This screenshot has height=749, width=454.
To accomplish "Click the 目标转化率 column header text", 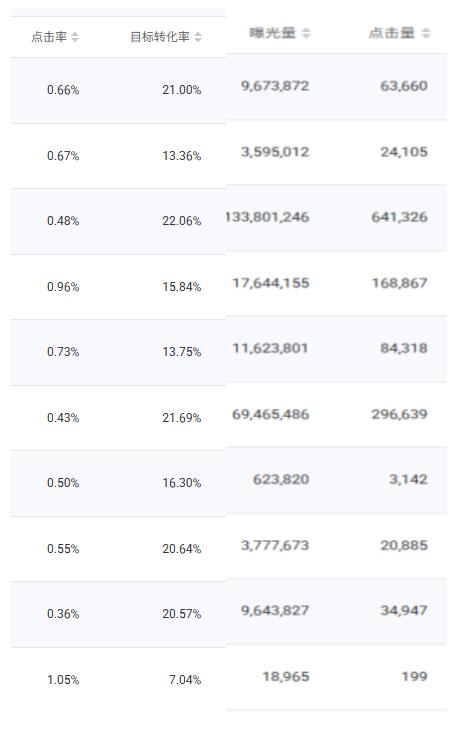I will [160, 37].
